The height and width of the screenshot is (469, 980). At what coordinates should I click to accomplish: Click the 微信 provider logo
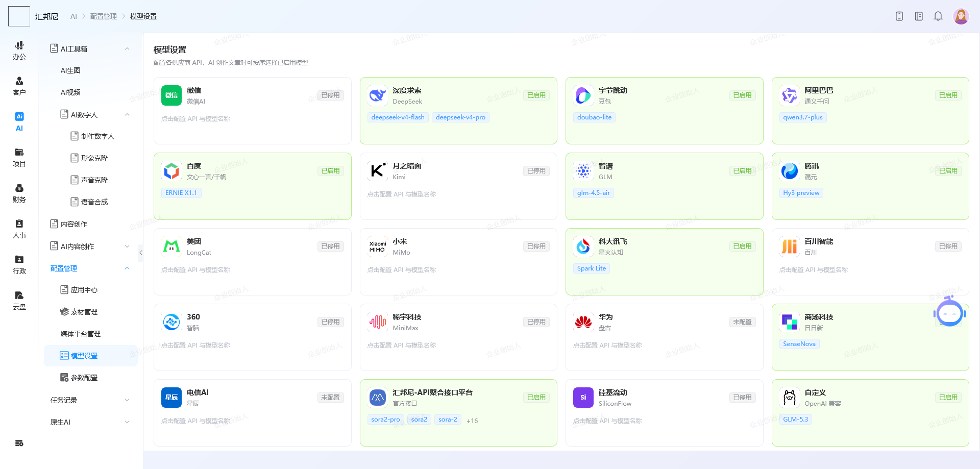point(171,95)
